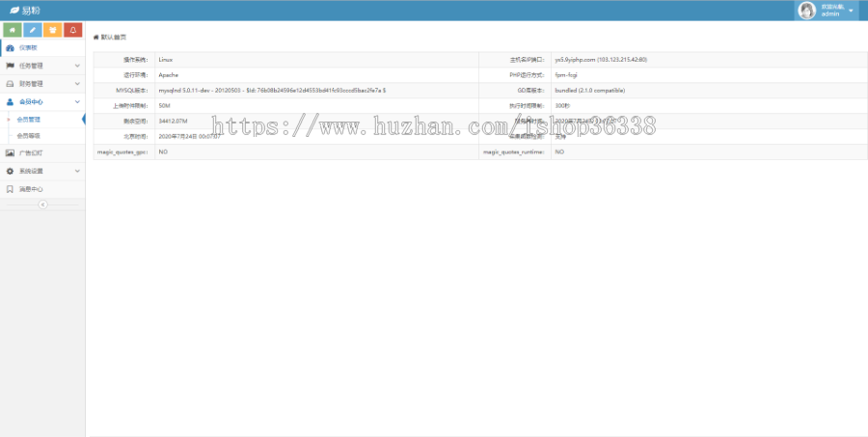Click the '2020年7月24日 00:07:07' 北京时间 value
This screenshot has width=868, height=437.
click(x=189, y=136)
